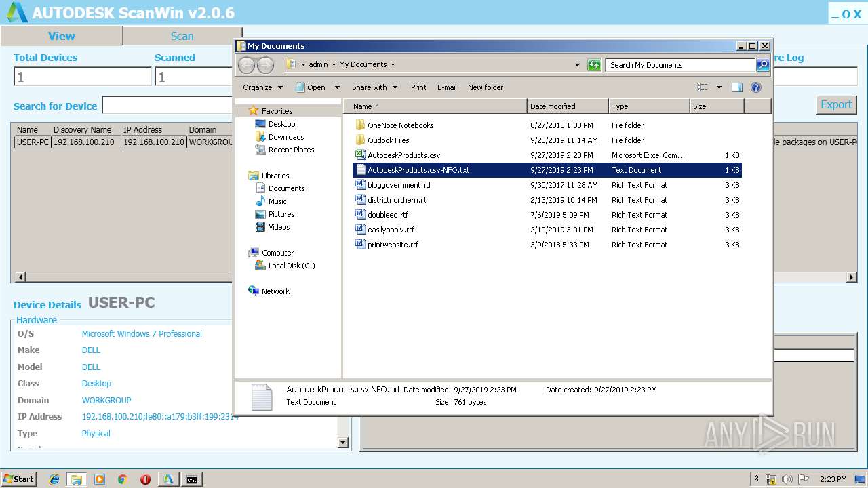This screenshot has width=868, height=488.
Task: Click Chrome taskbar icon
Action: point(122,479)
